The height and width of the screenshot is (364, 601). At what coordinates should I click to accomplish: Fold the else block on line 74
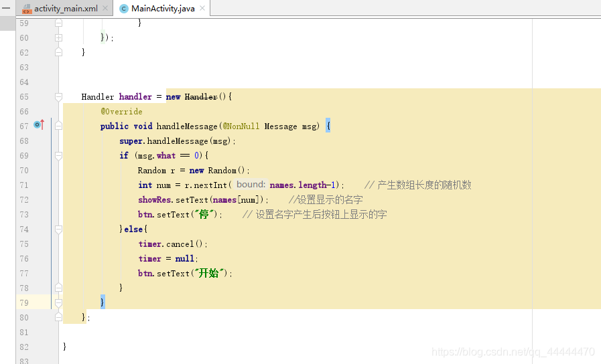point(59,230)
